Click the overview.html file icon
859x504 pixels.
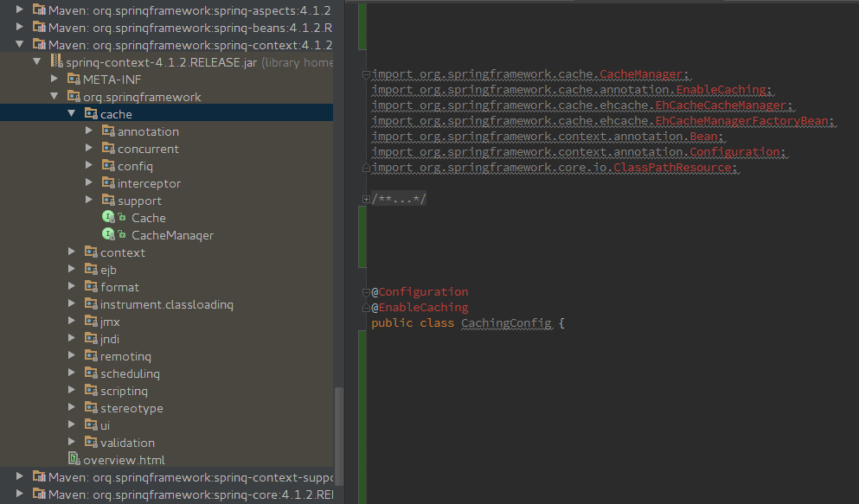click(74, 460)
